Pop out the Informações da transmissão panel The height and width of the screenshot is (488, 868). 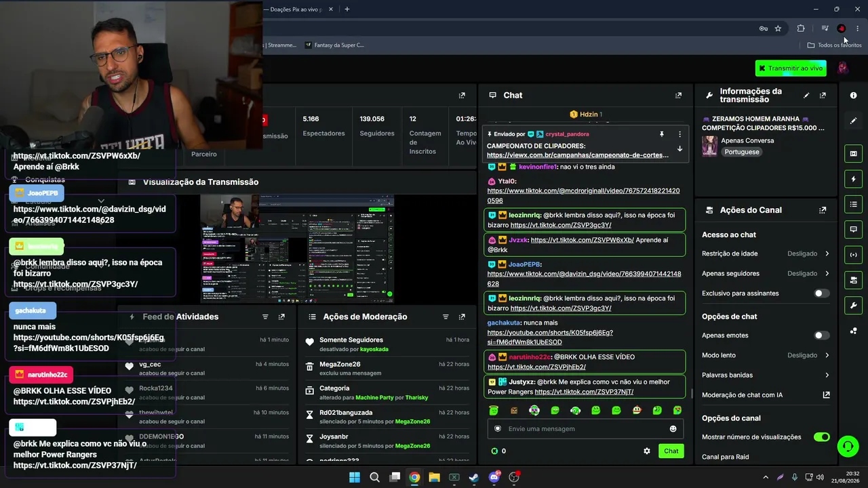pos(823,96)
